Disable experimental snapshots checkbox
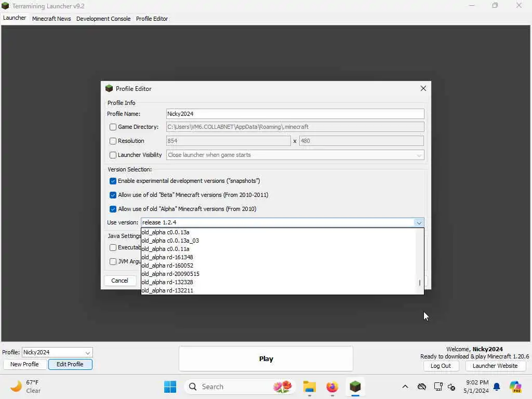Viewport: 532px width, 399px height. coord(113,181)
